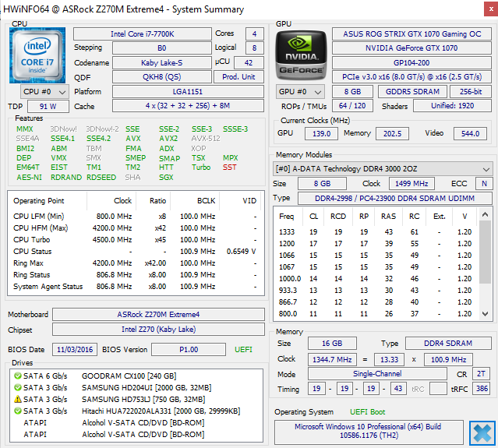The height and width of the screenshot is (448, 498).
Task: Select the 933.3 frequency timing row
Action: 376,291
